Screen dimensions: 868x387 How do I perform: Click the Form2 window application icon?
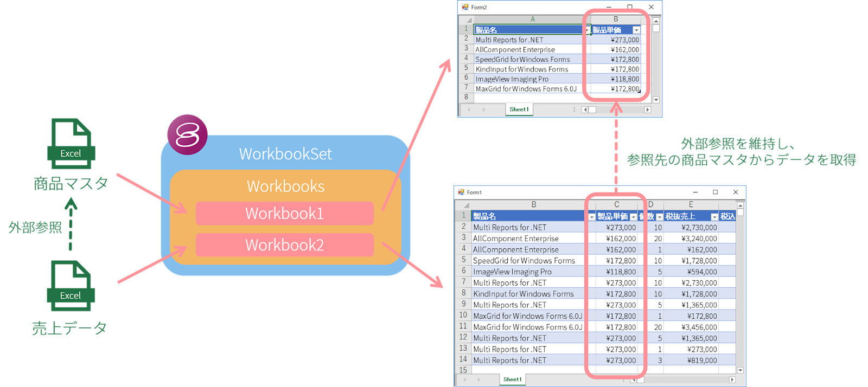[465, 7]
